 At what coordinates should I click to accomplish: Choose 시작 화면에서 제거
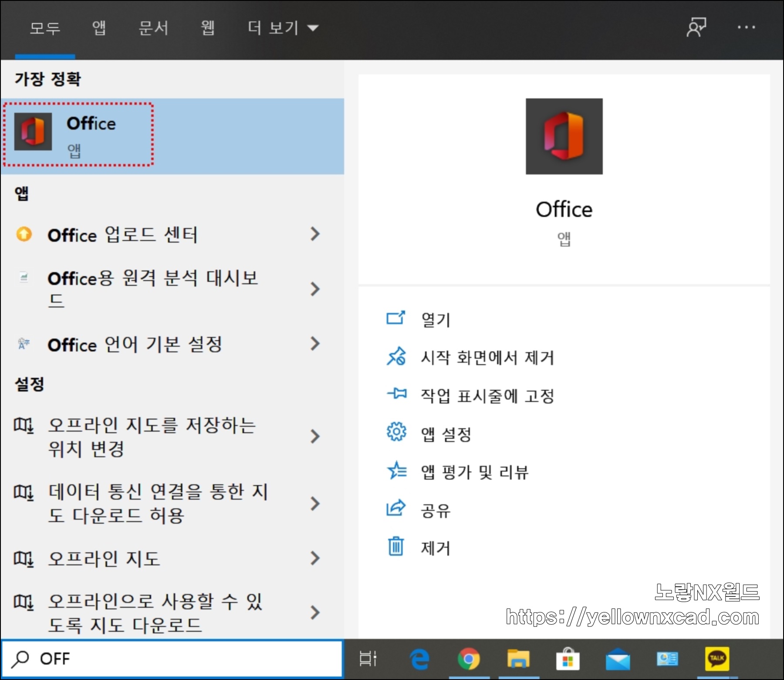click(487, 358)
